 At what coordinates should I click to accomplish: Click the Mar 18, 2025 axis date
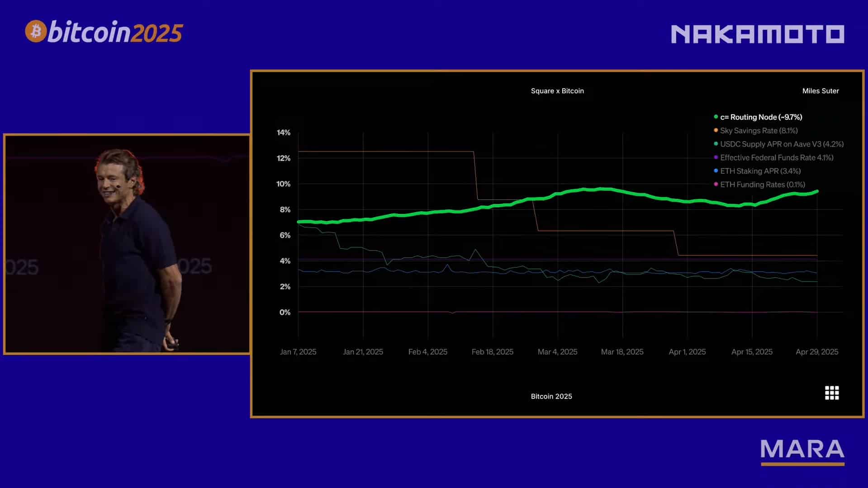pyautogui.click(x=622, y=352)
